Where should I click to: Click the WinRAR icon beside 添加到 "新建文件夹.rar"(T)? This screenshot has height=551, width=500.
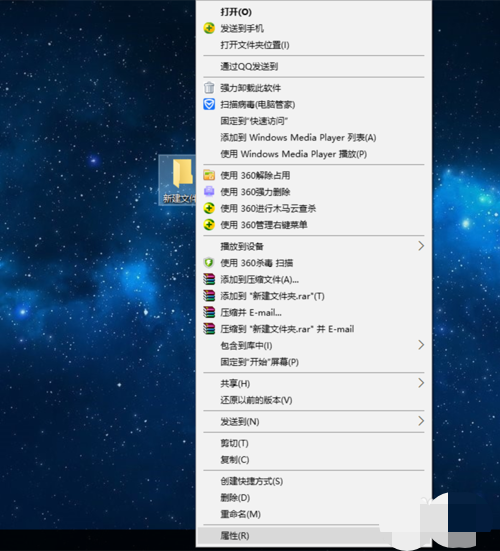click(x=209, y=296)
